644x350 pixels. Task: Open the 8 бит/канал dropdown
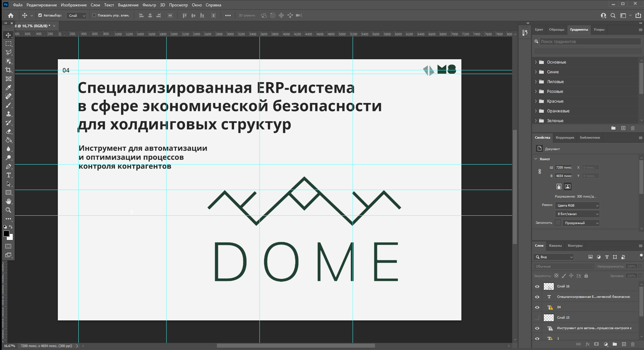577,214
